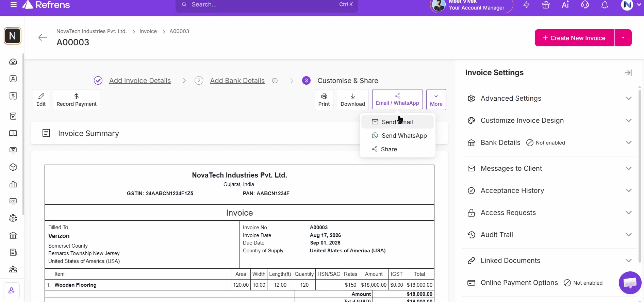Choose Share from the menu
644x302 pixels.
[397, 149]
